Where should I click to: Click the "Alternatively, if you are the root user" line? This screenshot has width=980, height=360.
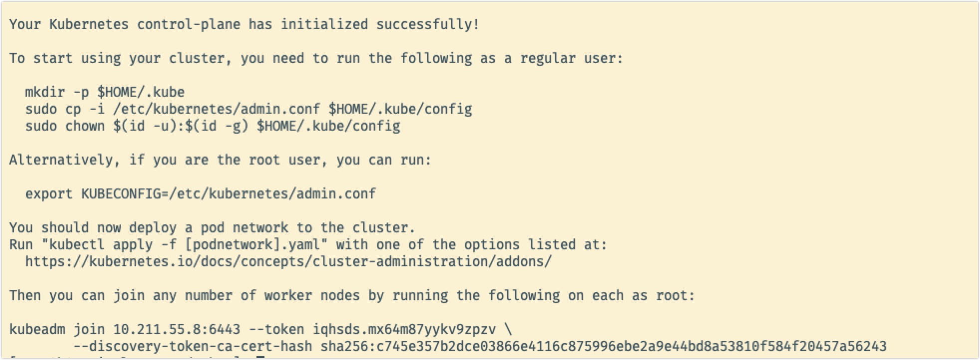pos(220,160)
